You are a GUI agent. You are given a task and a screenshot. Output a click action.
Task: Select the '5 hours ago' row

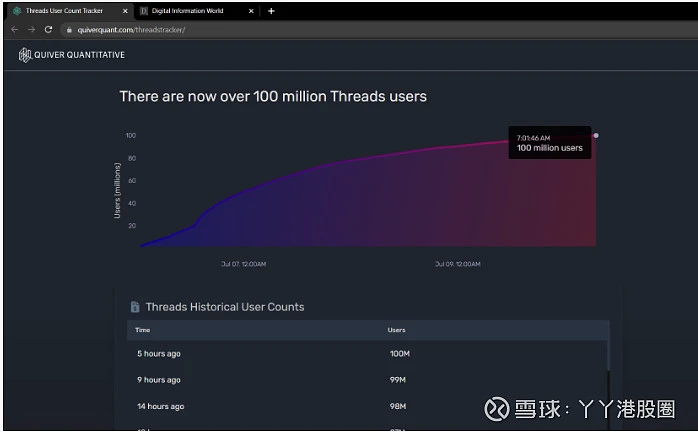click(367, 354)
